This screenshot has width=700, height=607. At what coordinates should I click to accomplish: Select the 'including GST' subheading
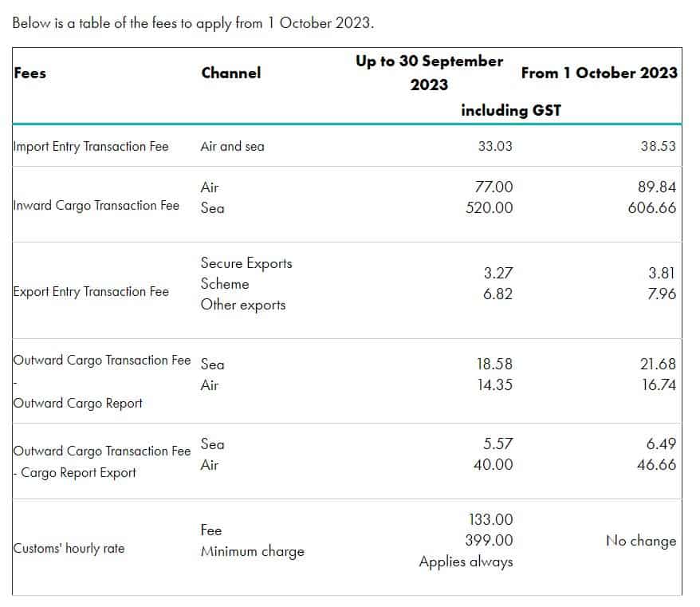coord(511,110)
